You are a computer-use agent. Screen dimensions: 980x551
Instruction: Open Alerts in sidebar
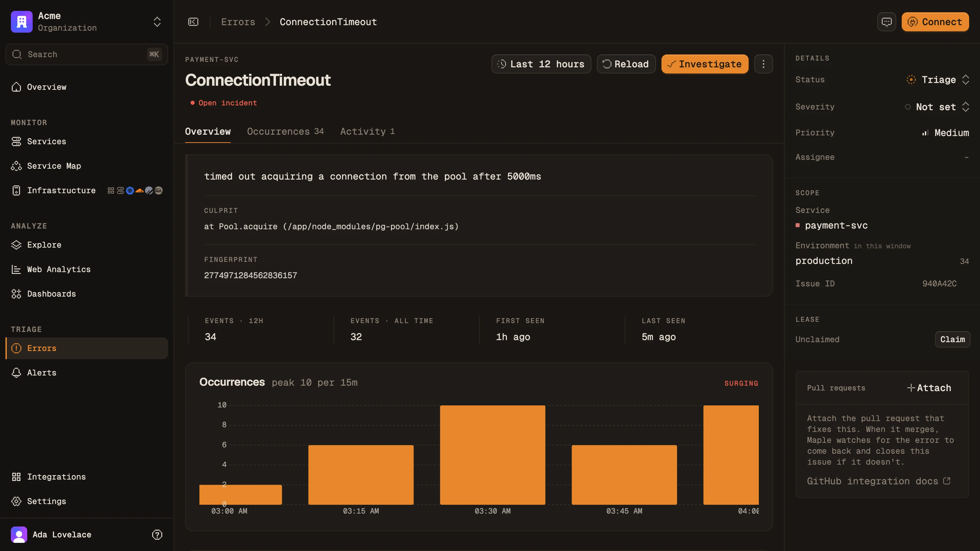(87, 373)
